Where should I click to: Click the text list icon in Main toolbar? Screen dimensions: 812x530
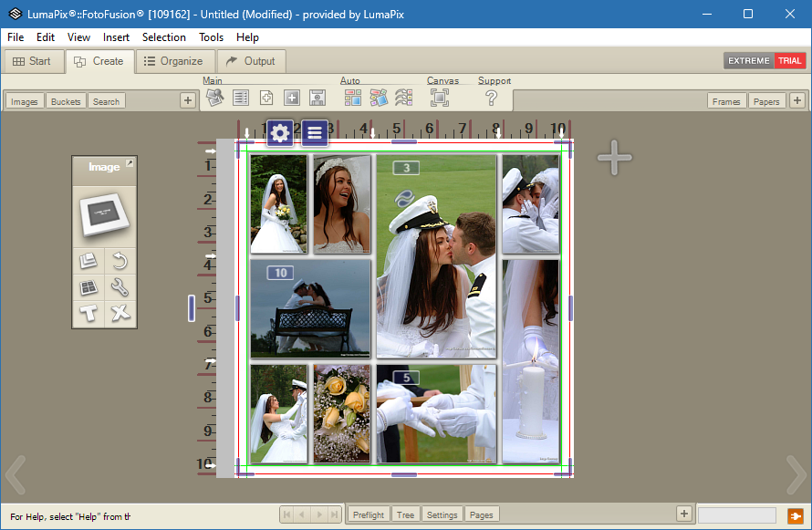pyautogui.click(x=241, y=98)
